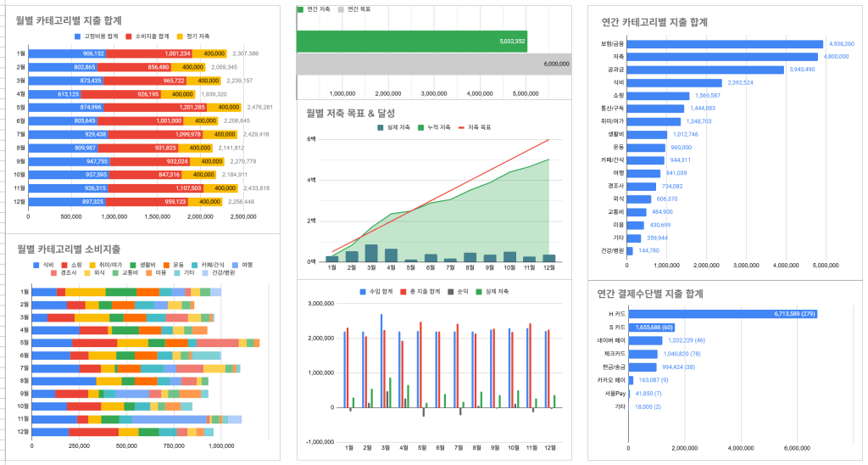Click the 정기 저축 legend swatch
Viewport: 868px width, 465px height.
coord(181,36)
